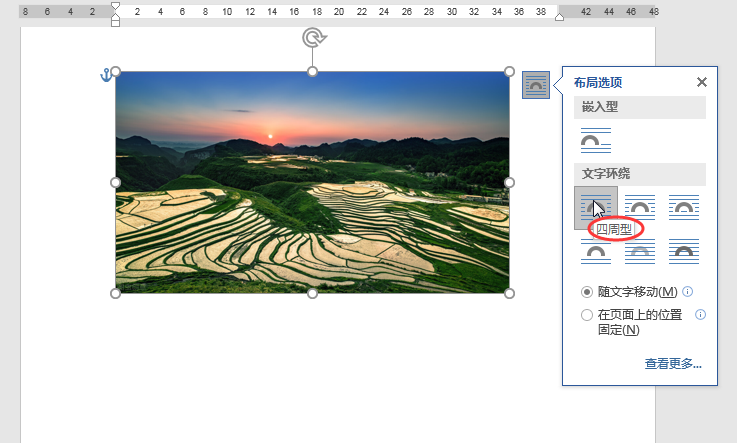This screenshot has height=443, width=737.
Task: Click the Layout Options button beside the picture
Action: pyautogui.click(x=536, y=85)
